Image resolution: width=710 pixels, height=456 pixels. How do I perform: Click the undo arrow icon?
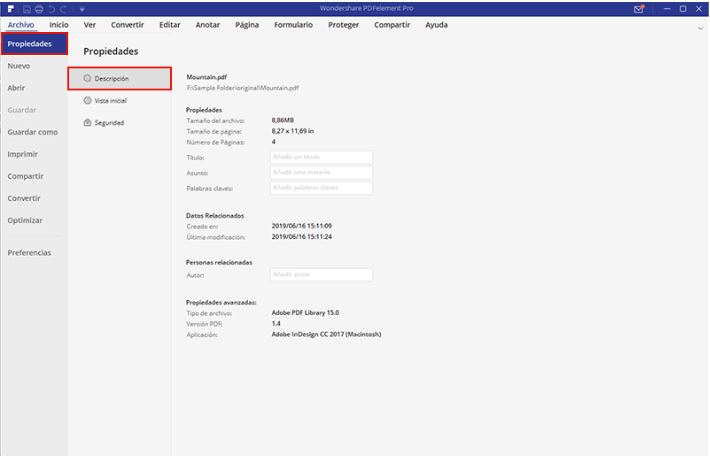pos(49,8)
